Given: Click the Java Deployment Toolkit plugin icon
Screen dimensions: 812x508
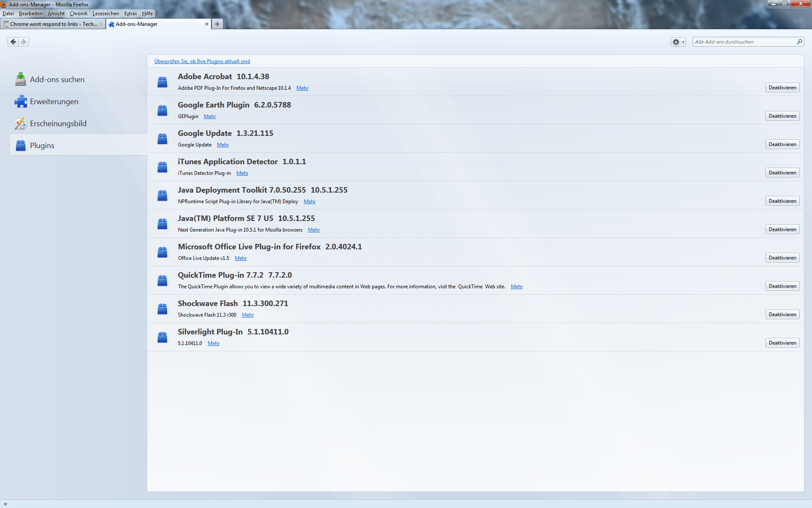Looking at the screenshot, I should [162, 195].
